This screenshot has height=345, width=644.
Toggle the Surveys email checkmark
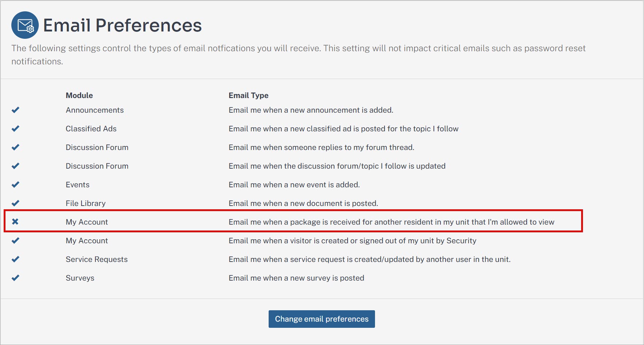15,278
